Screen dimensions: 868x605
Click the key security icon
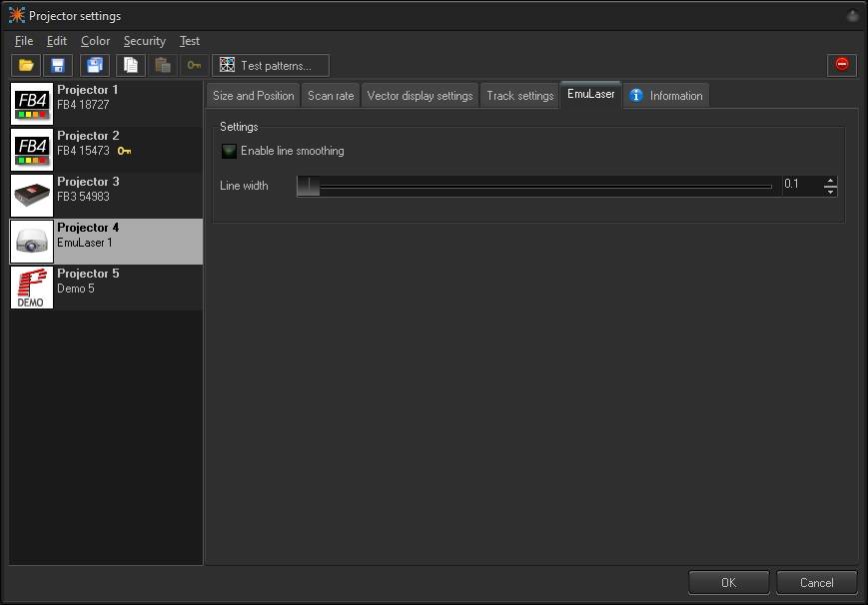[x=194, y=65]
